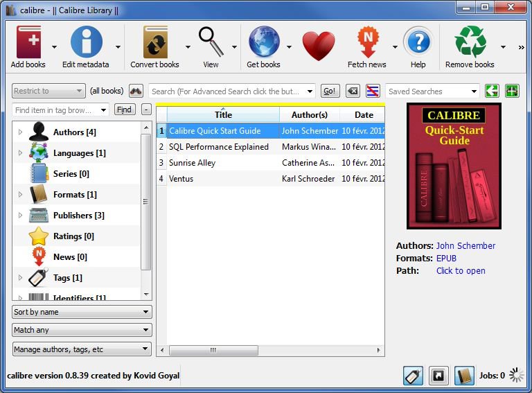Toggle the cover browser button in status bar
Image resolution: width=532 pixels, height=393 pixels.
click(438, 376)
